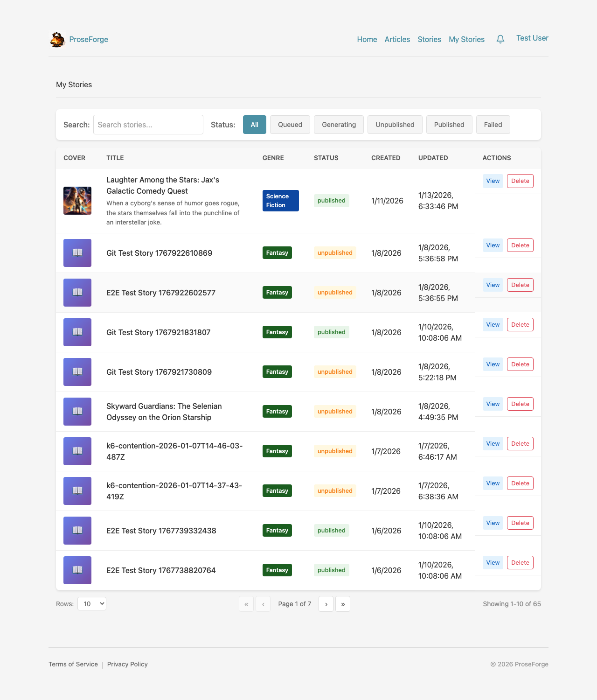
Task: Open the Stories nav link
Action: point(430,40)
